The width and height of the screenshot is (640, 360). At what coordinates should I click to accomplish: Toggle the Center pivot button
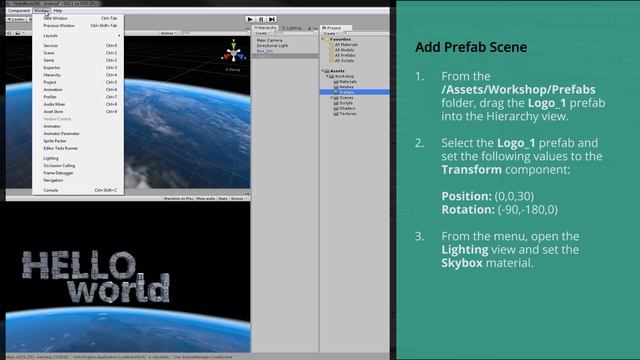17,19
